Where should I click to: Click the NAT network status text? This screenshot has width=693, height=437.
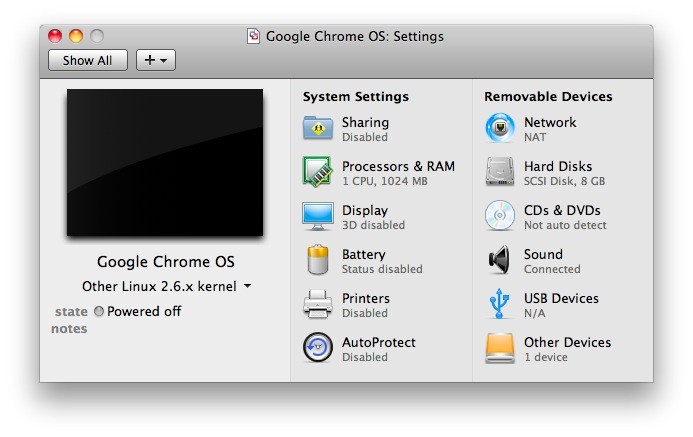click(x=535, y=137)
